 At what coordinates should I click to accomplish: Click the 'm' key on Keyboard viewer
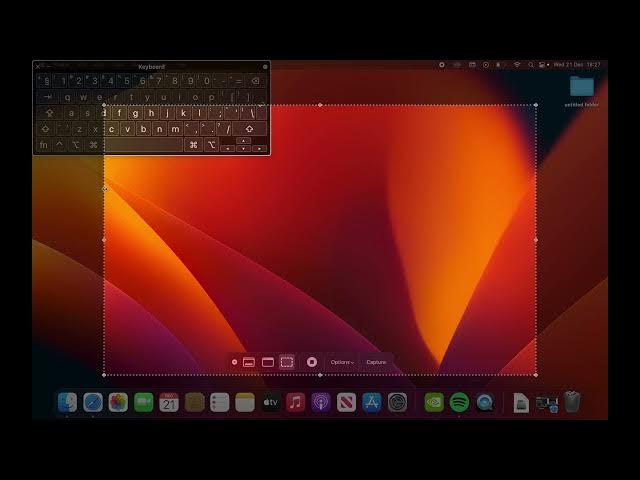pos(176,129)
